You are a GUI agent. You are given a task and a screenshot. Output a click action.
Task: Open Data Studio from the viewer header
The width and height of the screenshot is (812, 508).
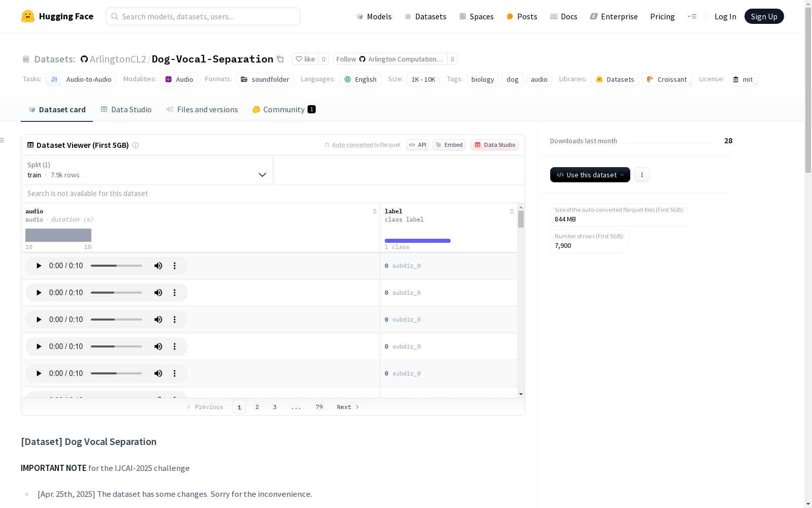coord(495,145)
